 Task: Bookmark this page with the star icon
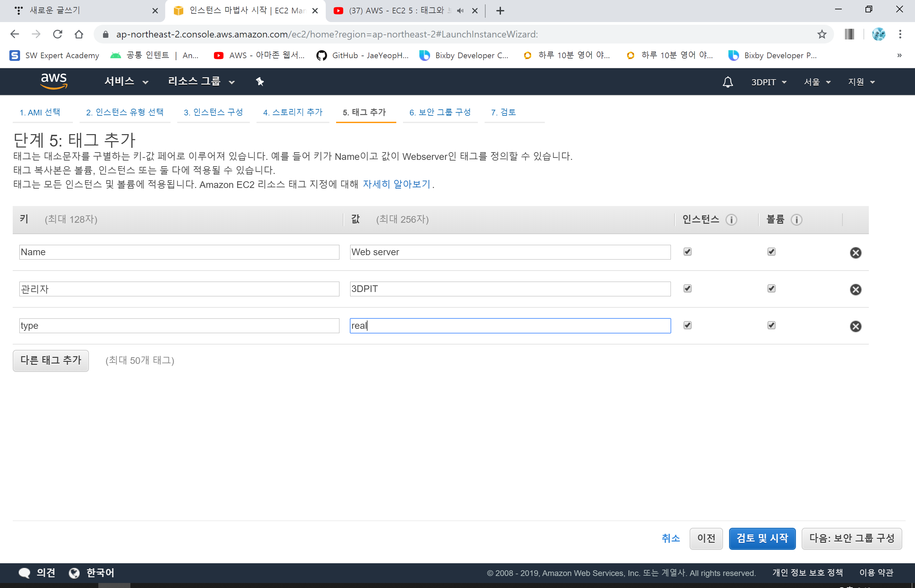[x=821, y=34]
